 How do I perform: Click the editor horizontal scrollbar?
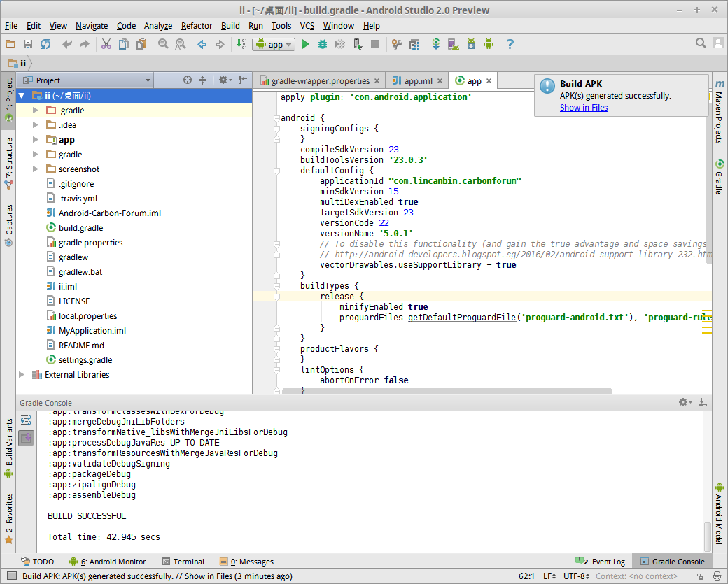(x=447, y=391)
